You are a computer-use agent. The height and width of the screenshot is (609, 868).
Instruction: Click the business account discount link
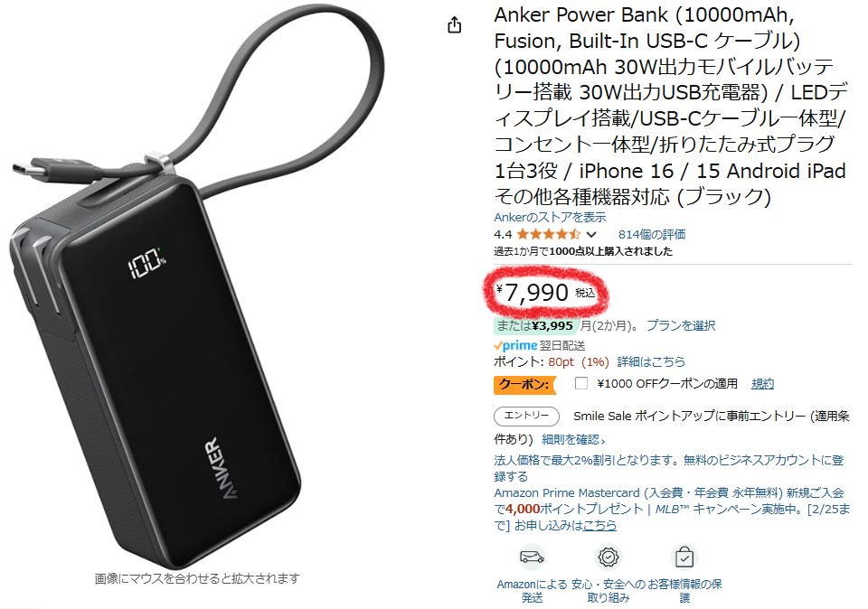(669, 468)
